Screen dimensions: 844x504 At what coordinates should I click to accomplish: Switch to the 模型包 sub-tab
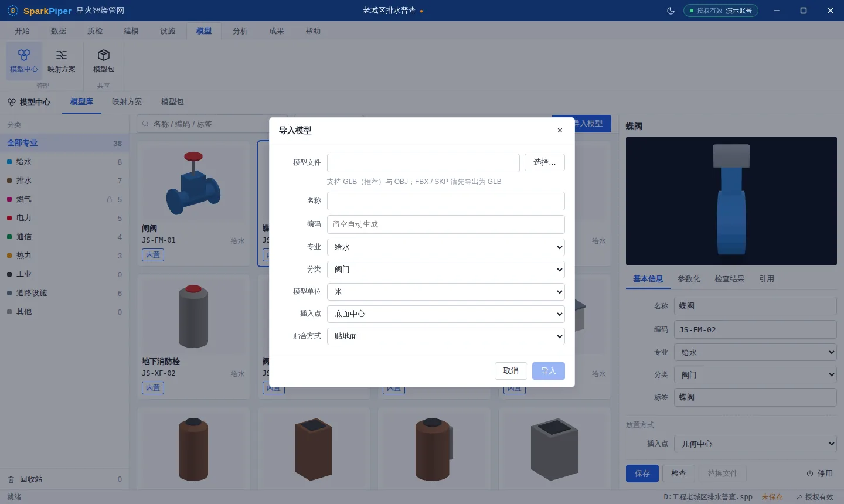point(172,102)
